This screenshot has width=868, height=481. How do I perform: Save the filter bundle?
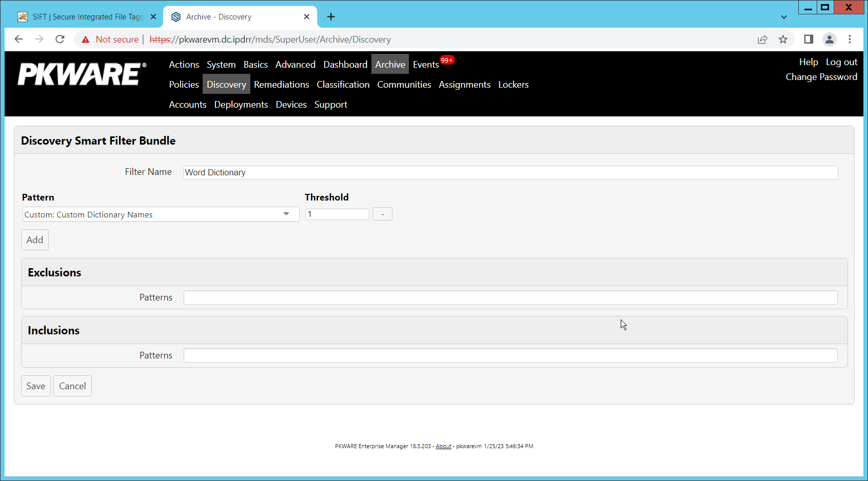[36, 386]
